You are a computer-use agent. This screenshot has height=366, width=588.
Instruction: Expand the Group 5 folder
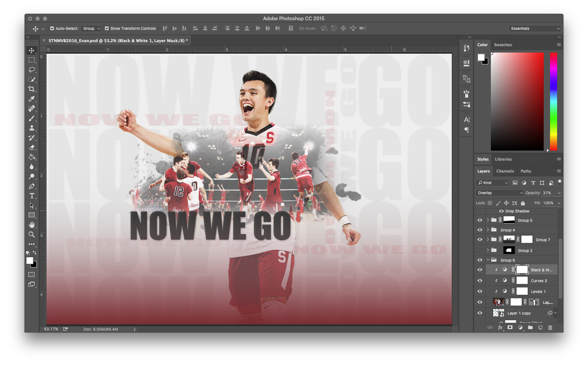[488, 220]
